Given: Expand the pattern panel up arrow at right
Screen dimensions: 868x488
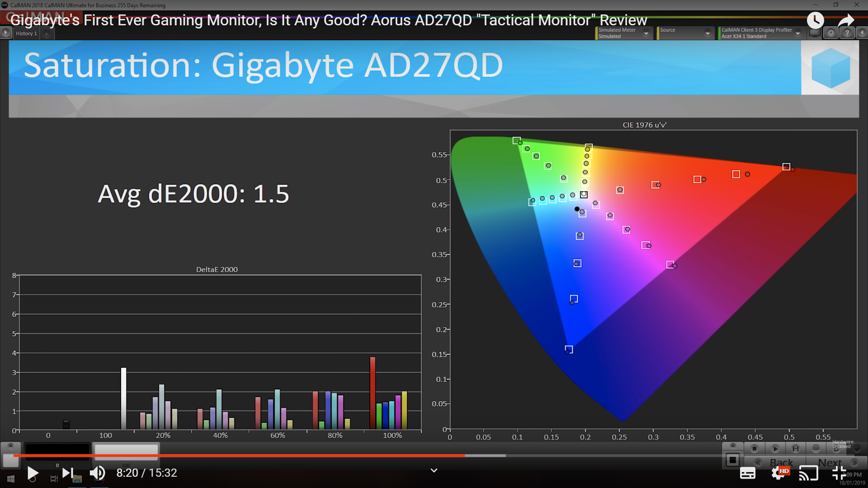Looking at the screenshot, I should pos(733,446).
